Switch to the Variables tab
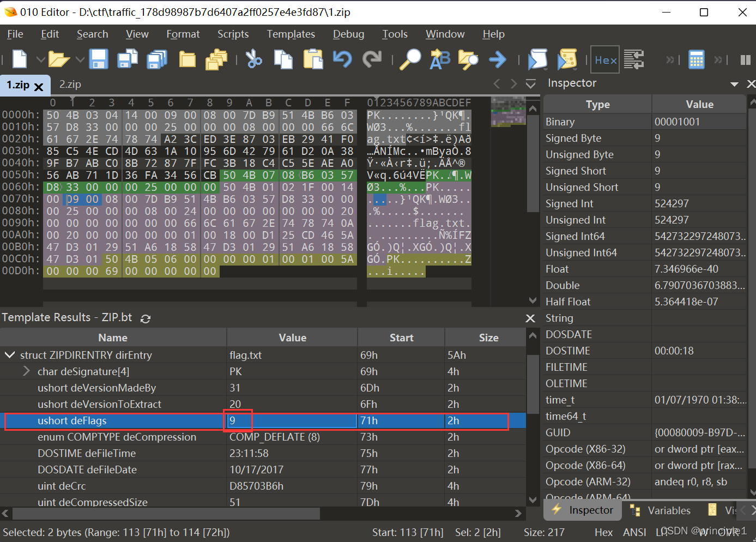Image resolution: width=756 pixels, height=542 pixels. [661, 510]
